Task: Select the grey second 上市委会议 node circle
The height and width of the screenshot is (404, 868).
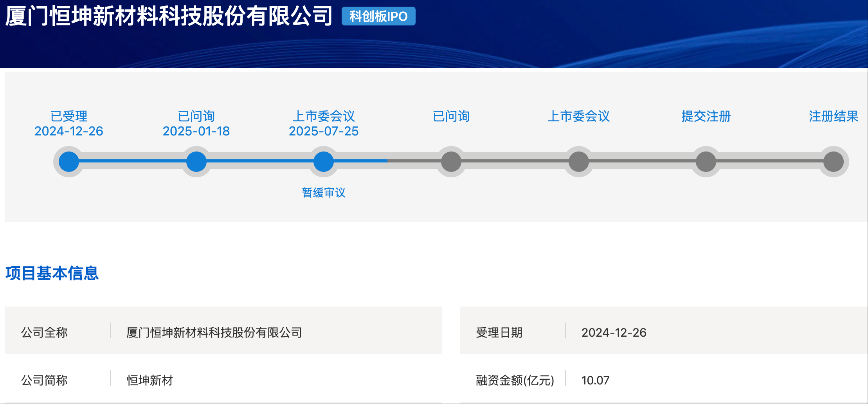Action: [579, 162]
